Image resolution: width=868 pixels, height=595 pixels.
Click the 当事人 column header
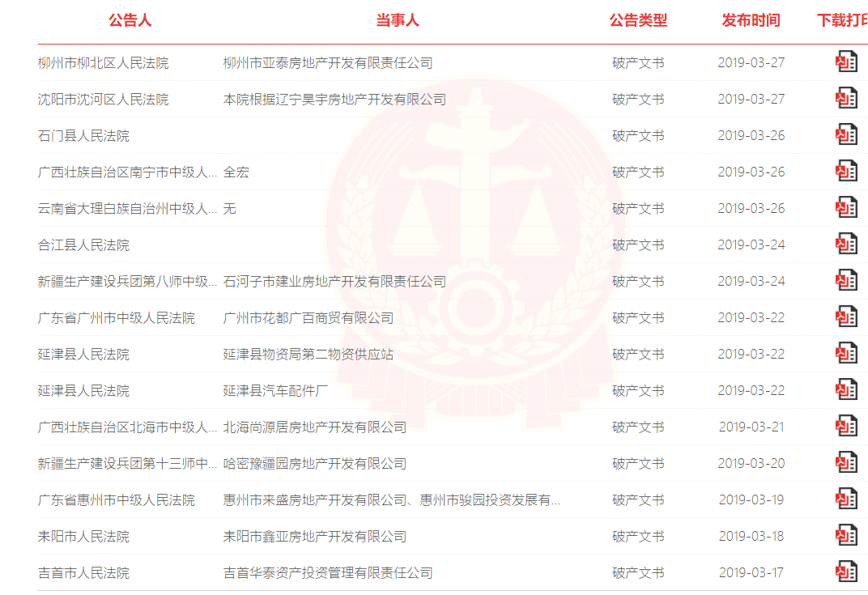click(x=398, y=20)
